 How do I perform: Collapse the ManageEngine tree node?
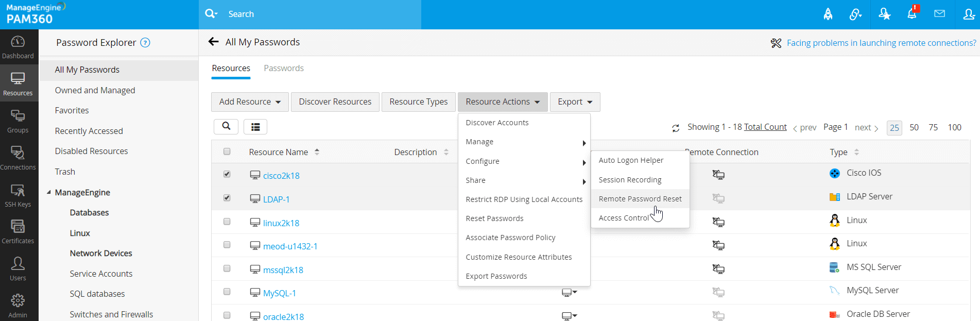coord(49,192)
